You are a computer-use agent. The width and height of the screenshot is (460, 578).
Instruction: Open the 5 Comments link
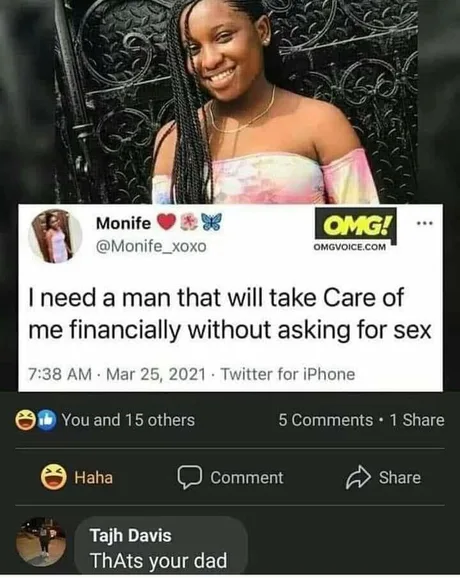tap(325, 420)
